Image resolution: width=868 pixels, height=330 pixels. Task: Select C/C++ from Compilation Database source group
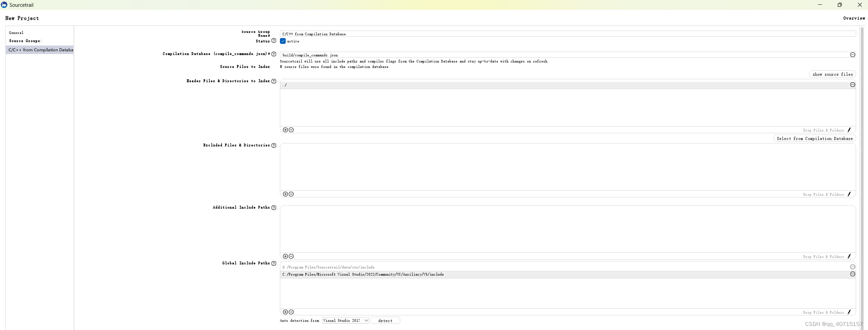point(40,50)
